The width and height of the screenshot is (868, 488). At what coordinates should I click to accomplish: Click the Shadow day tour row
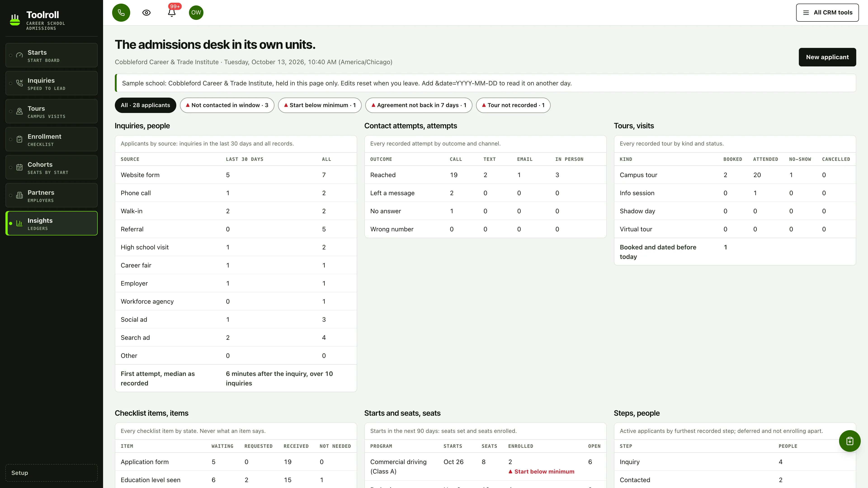click(x=735, y=211)
